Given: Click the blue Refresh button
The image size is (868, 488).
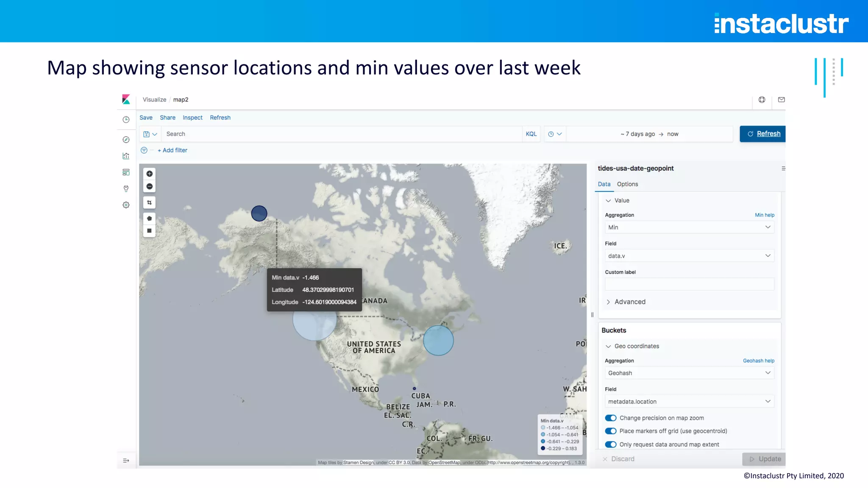Looking at the screenshot, I should coord(762,134).
